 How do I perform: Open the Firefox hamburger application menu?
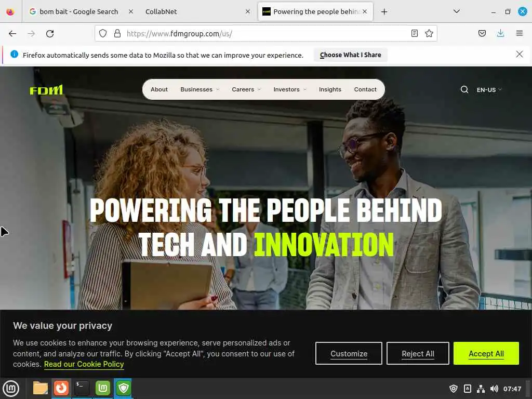(519, 33)
